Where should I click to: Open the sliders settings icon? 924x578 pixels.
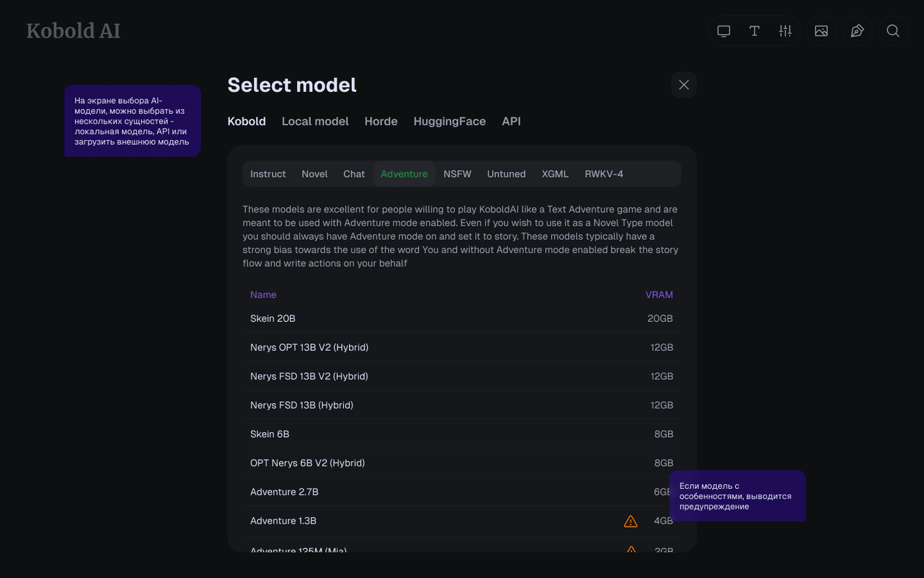pos(785,31)
